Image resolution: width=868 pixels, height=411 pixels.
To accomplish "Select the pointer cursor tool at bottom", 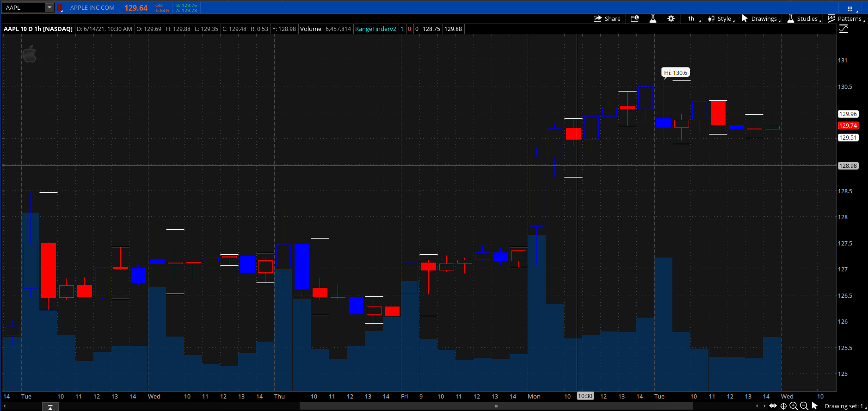I will pos(815,406).
